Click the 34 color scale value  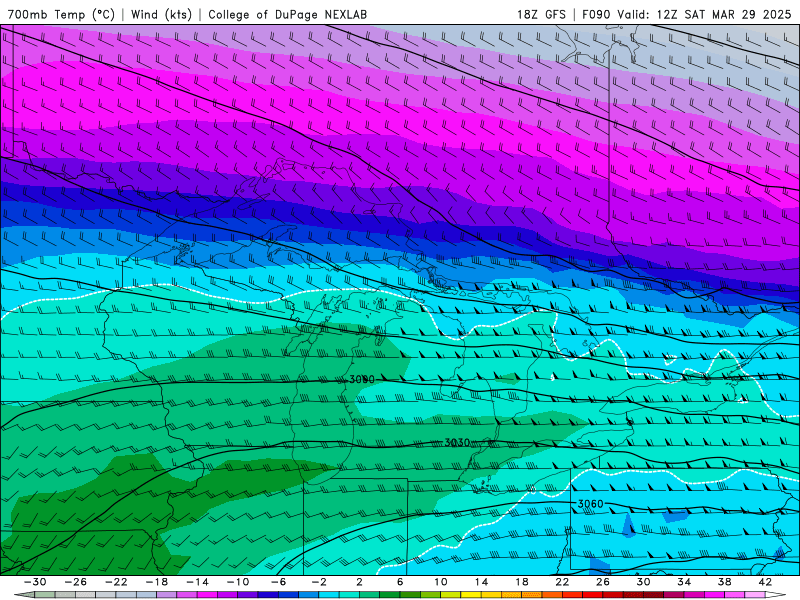coord(684,582)
